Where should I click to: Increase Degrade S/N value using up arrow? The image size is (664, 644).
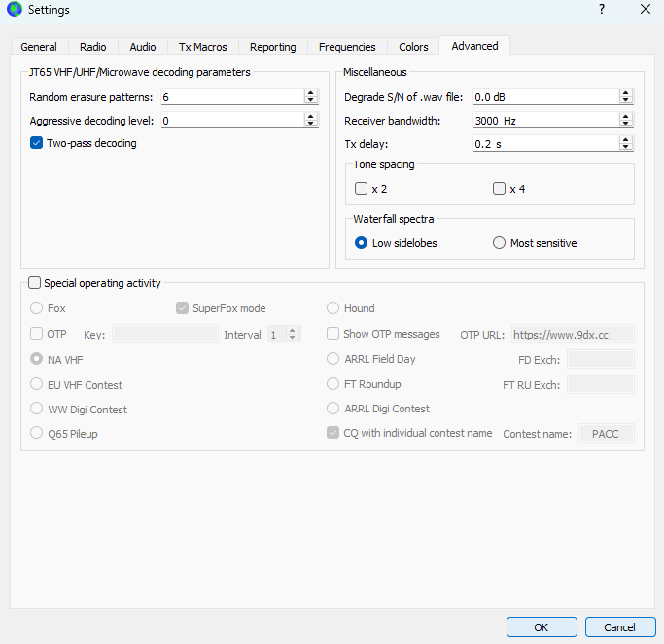coord(626,92)
